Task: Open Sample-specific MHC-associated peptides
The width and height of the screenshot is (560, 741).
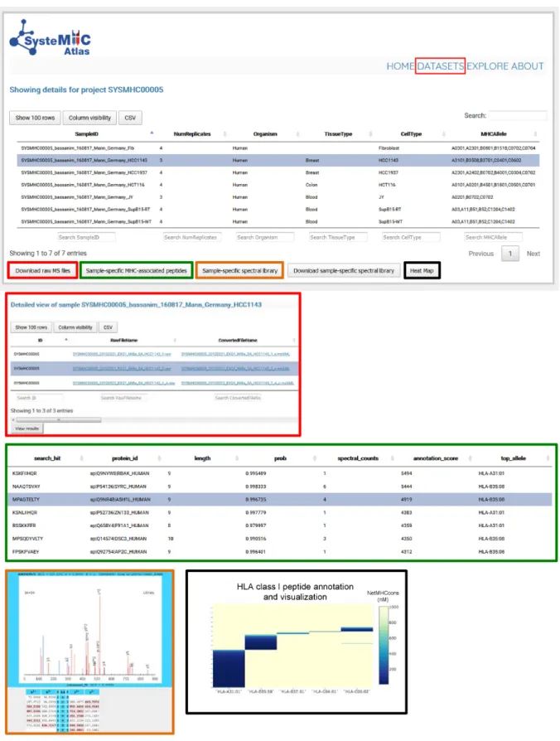Action: pyautogui.click(x=137, y=271)
